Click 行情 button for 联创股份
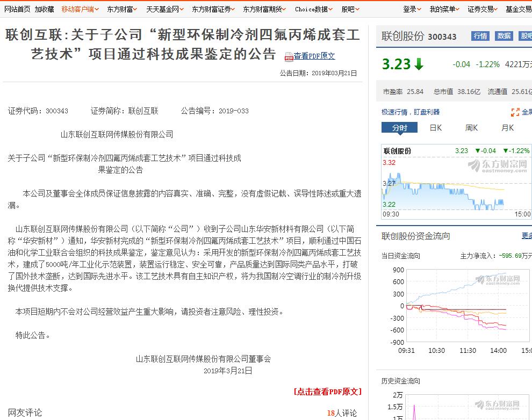Viewport: 532px width, 420px height. pos(480,36)
